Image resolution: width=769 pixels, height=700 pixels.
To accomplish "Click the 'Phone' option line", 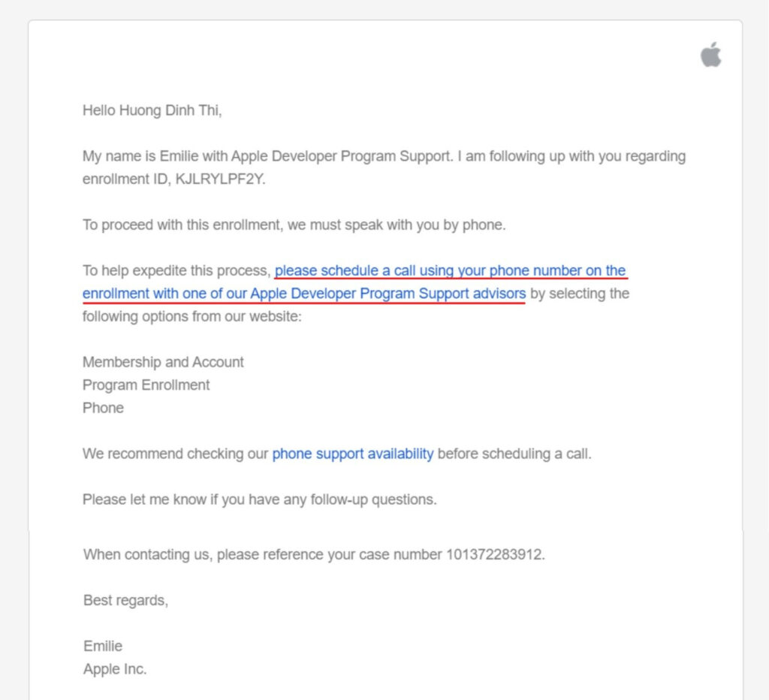I will click(103, 408).
